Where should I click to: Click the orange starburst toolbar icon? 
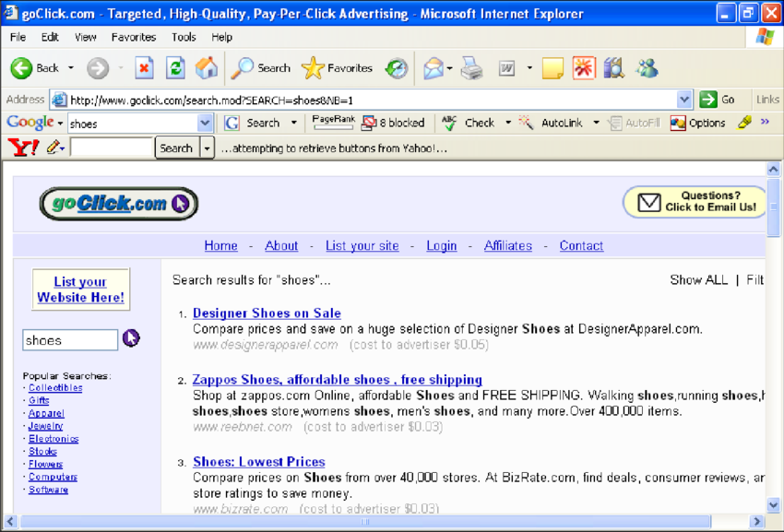pos(584,68)
